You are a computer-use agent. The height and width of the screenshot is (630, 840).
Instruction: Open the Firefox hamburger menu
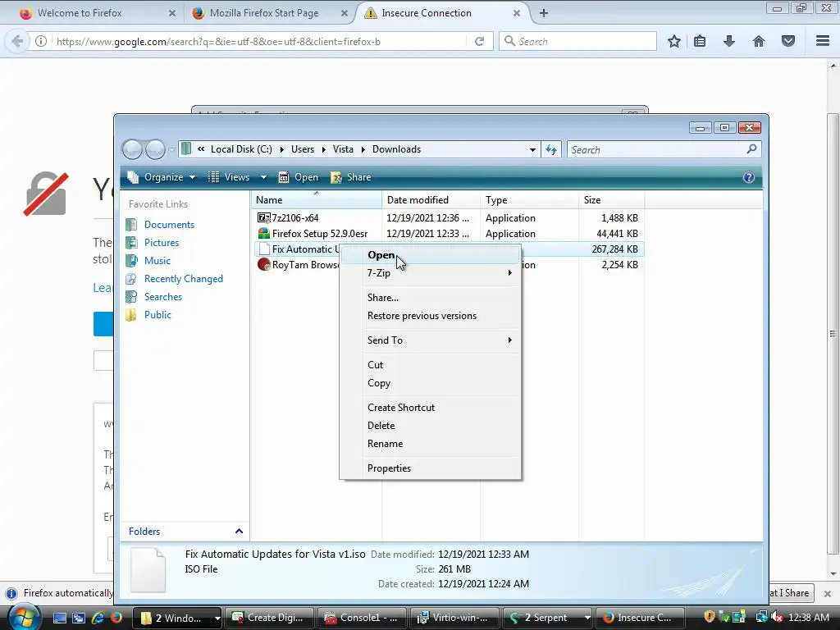click(823, 41)
